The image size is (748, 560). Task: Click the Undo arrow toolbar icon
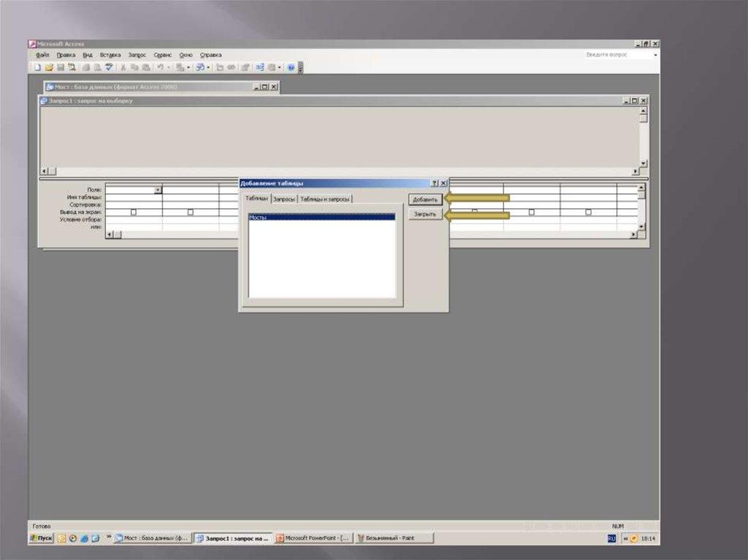(158, 67)
